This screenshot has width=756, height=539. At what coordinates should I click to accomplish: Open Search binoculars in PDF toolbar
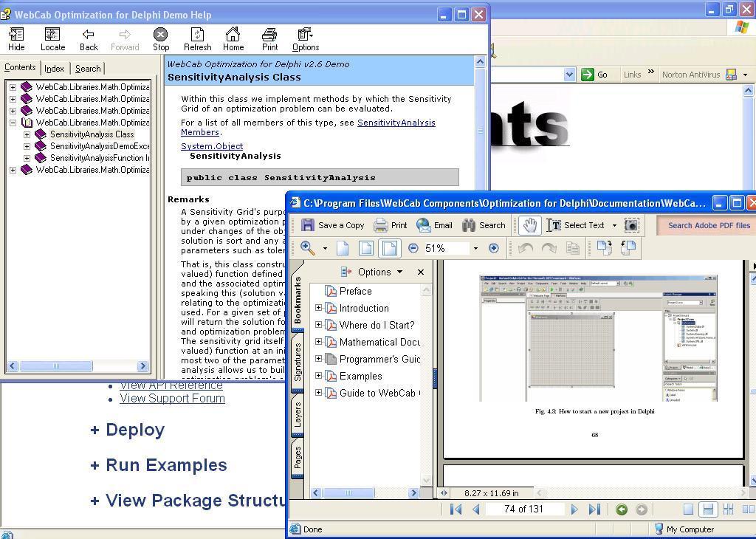click(x=484, y=225)
